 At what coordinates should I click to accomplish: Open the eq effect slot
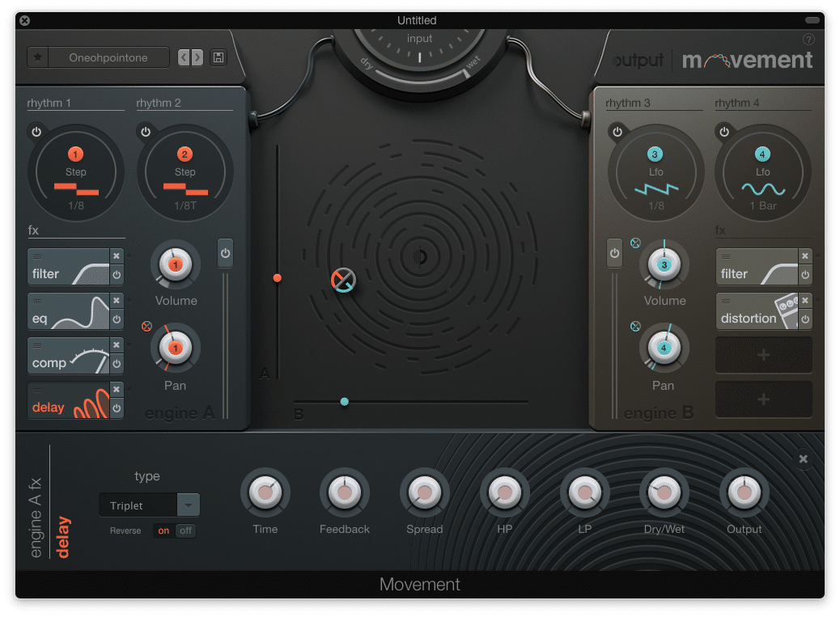point(69,311)
